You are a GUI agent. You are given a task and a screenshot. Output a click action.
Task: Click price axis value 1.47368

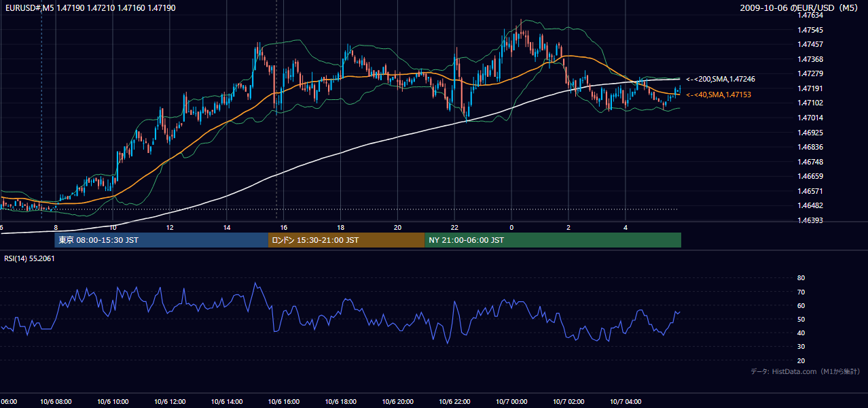[811, 59]
